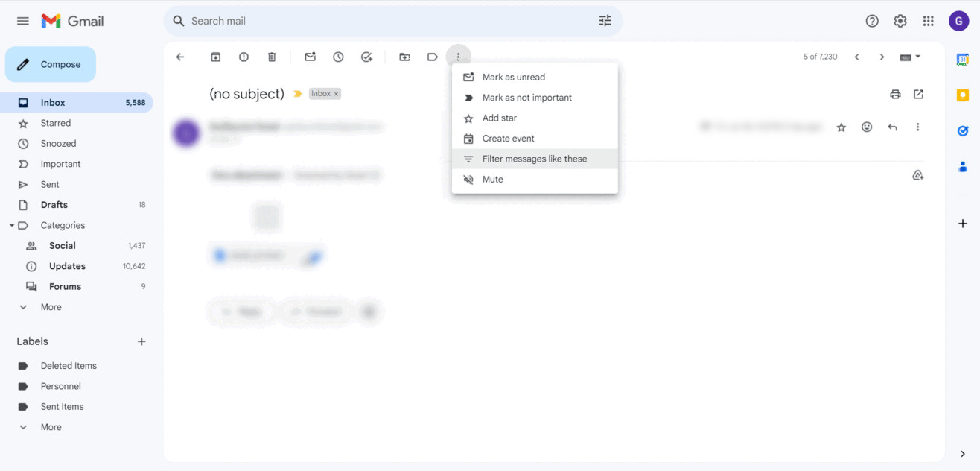Open Google Calendar side panel
The width and height of the screenshot is (980, 471).
point(963,60)
